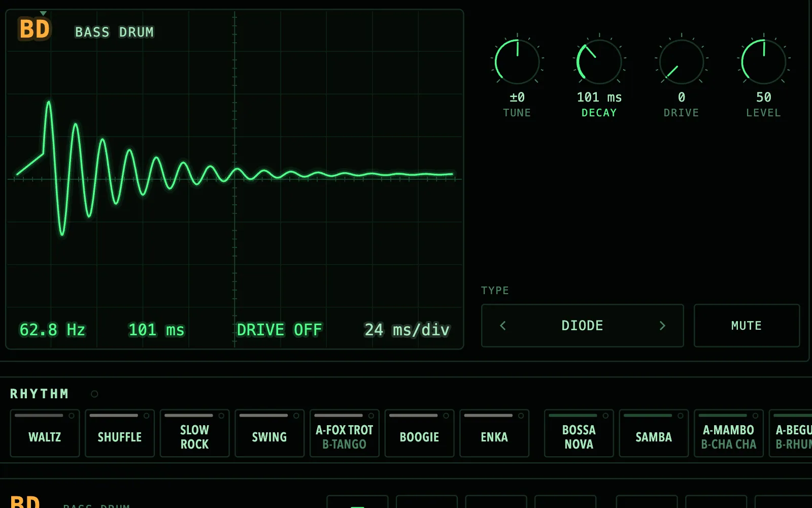The height and width of the screenshot is (508, 812).
Task: Select the A-MAMBO / B-CHA CHA rhythm
Action: 729,433
